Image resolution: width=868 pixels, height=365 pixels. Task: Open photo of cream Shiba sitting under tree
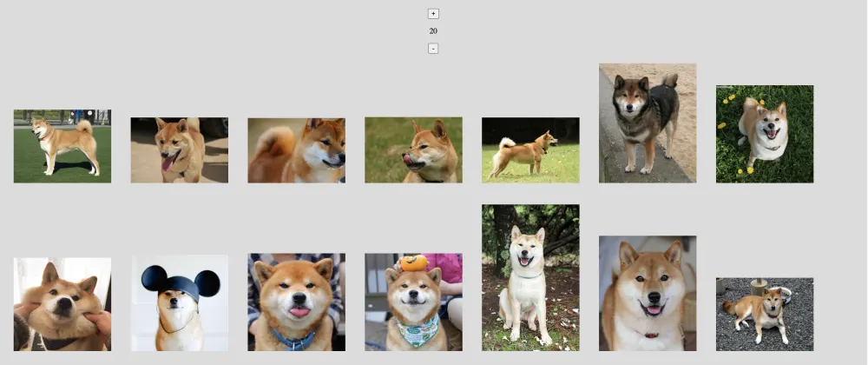point(530,278)
